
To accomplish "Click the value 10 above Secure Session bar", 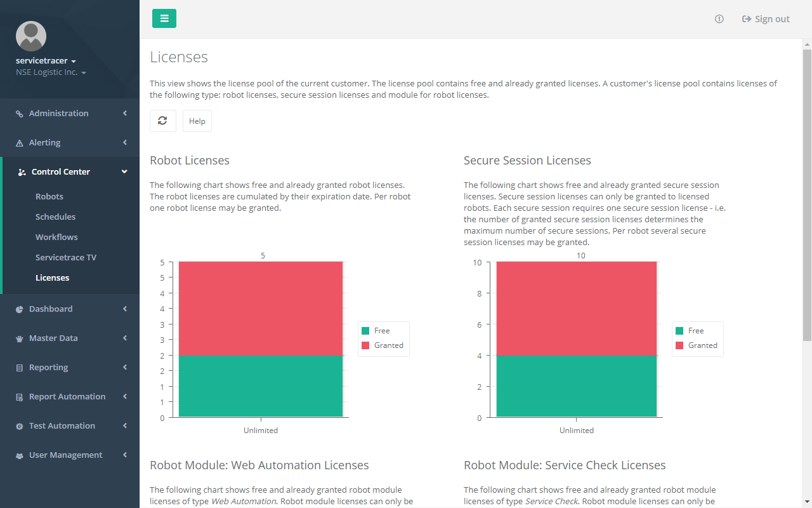I will pos(581,256).
